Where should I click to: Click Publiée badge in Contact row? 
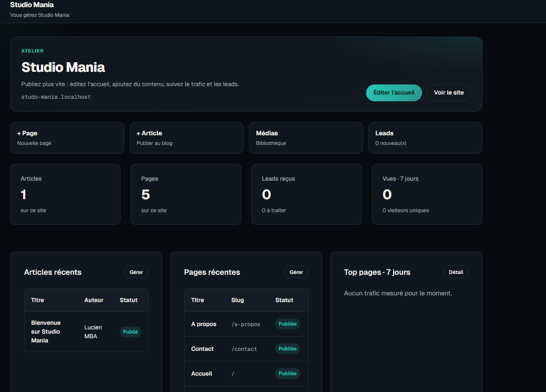(288, 349)
